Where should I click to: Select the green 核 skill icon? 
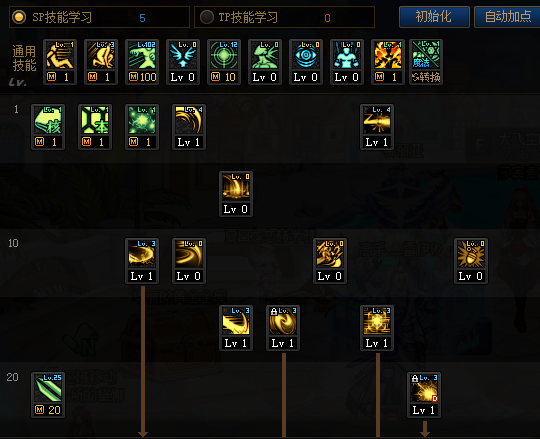[48, 127]
